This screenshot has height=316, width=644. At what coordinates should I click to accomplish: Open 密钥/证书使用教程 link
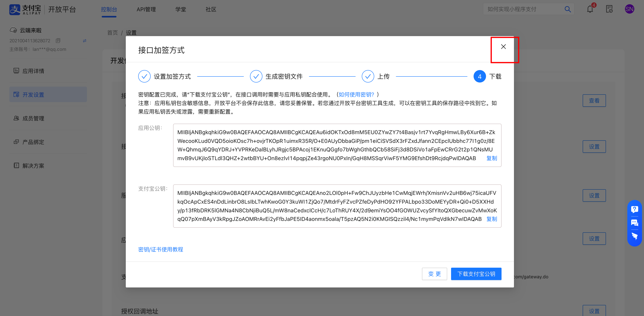pyautogui.click(x=161, y=249)
